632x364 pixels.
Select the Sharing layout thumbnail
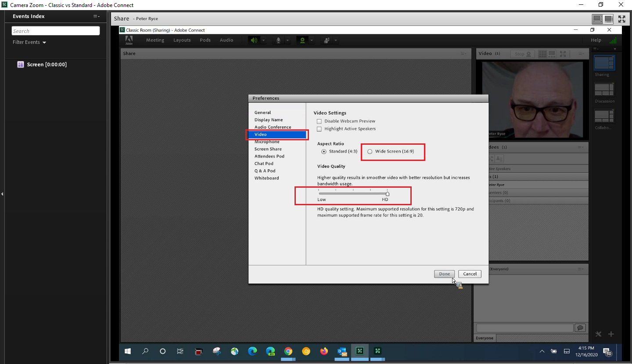tap(604, 63)
